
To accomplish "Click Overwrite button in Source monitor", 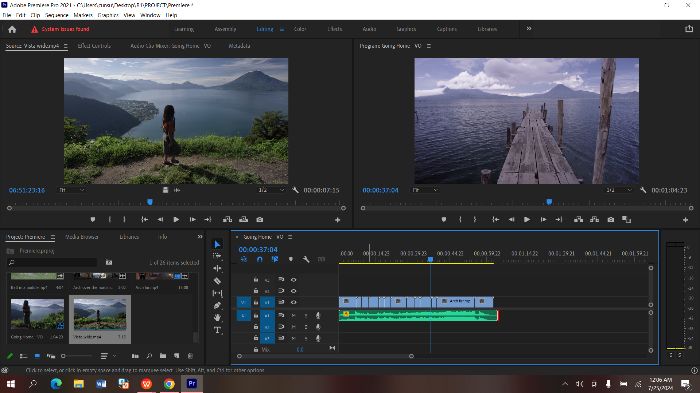I will pyautogui.click(x=243, y=219).
